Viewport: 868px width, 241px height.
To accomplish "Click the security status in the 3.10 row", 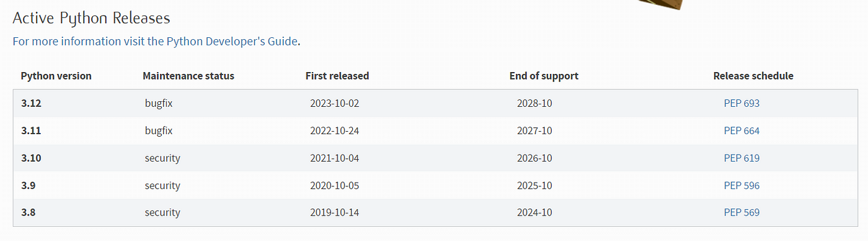I will (x=162, y=158).
